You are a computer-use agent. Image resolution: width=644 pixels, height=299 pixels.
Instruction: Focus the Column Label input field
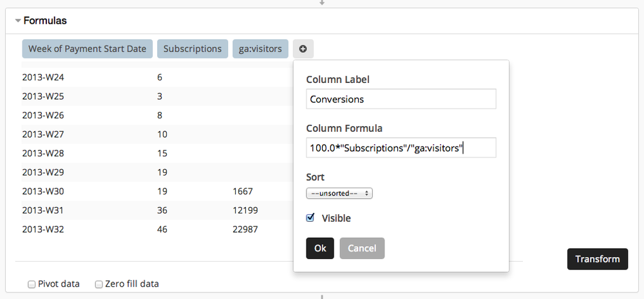[401, 99]
